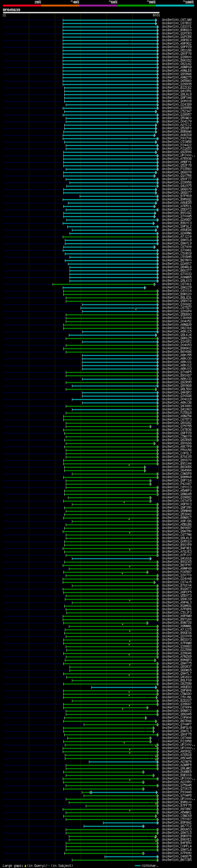The height and width of the screenshot is (868, 197).
Task: Click the green ~80% identity legend segment
Action: (x=137, y=6)
